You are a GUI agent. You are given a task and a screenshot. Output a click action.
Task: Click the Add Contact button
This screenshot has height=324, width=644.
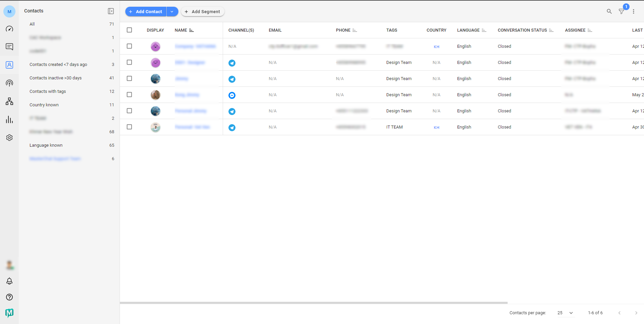click(x=146, y=11)
